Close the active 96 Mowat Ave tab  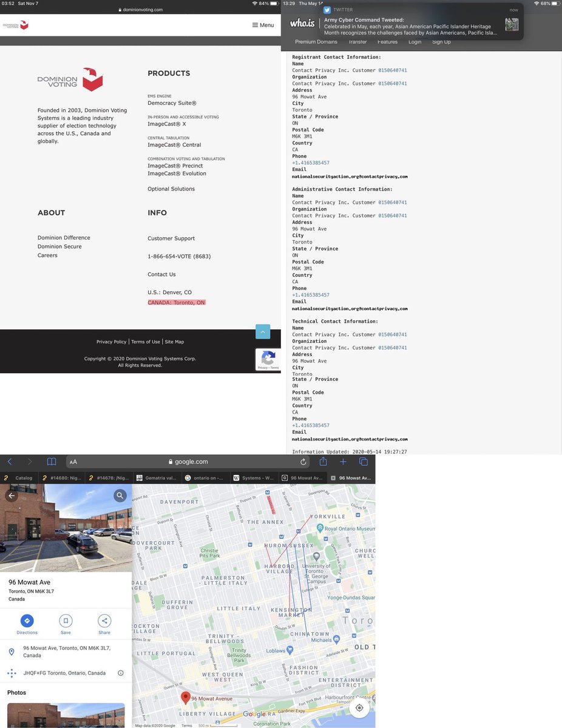[333, 477]
